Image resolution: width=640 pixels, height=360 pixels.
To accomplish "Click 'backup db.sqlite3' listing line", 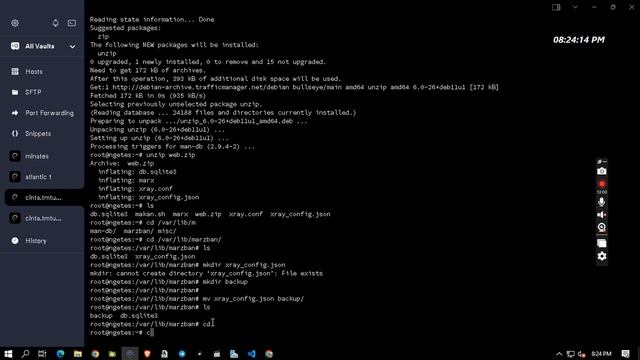I will 124,316.
